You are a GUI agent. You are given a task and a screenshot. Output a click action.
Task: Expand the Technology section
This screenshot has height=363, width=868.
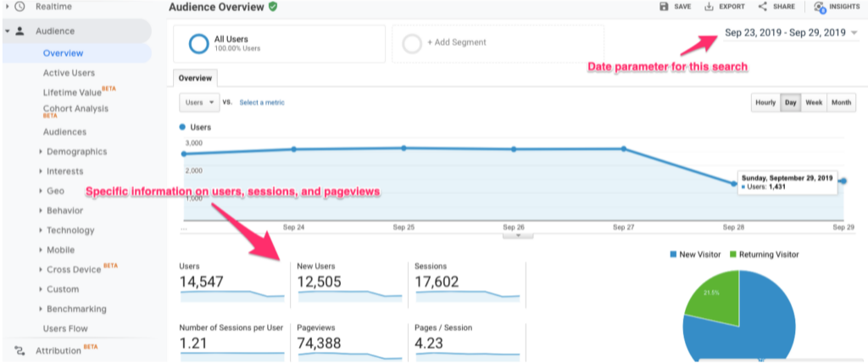pyautogui.click(x=41, y=230)
